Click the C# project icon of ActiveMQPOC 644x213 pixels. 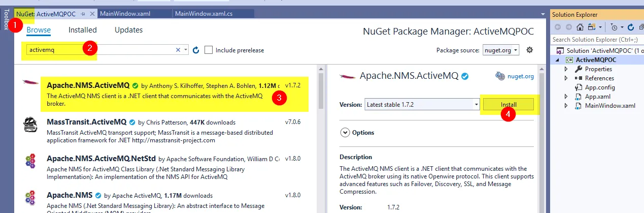[570, 60]
